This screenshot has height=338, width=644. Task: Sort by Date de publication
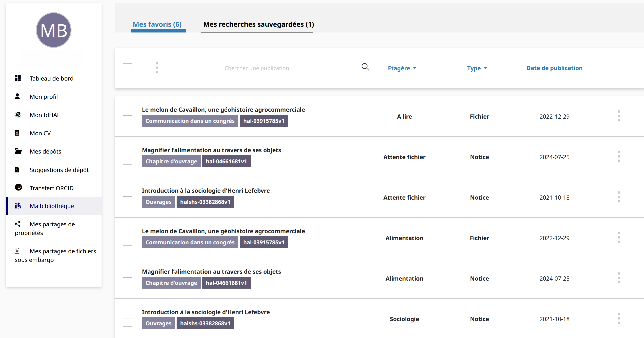click(x=554, y=68)
